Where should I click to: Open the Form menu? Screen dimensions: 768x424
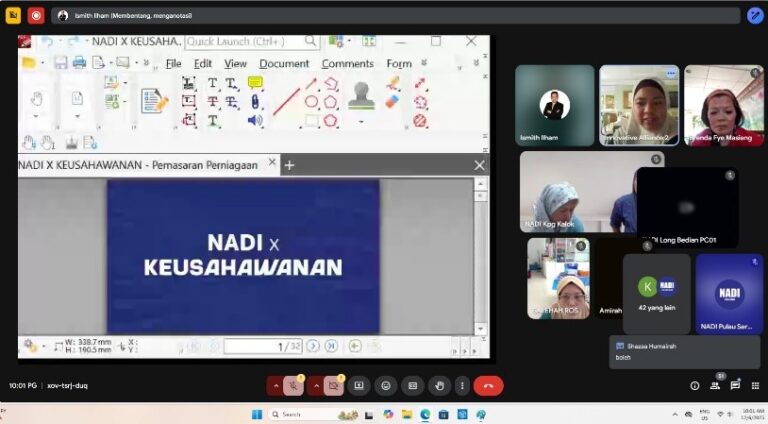[399, 64]
